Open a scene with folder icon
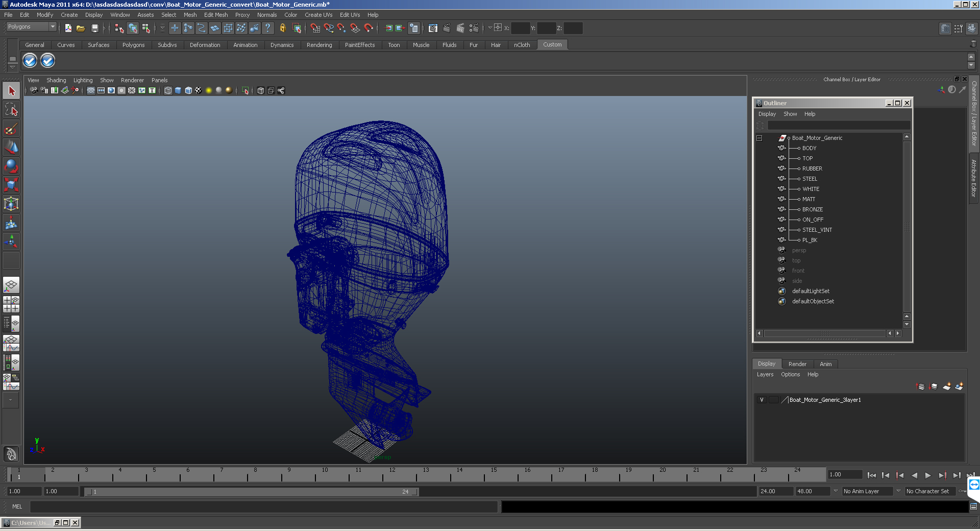This screenshot has width=980, height=531. (x=81, y=28)
